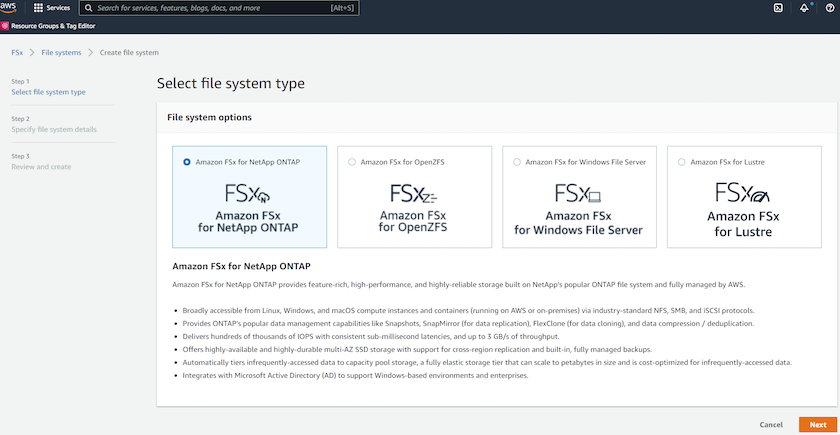Screen dimensions: 840x435
Task: Select Amazon FSx for NetApp ONTAP radio button
Action: (187, 161)
